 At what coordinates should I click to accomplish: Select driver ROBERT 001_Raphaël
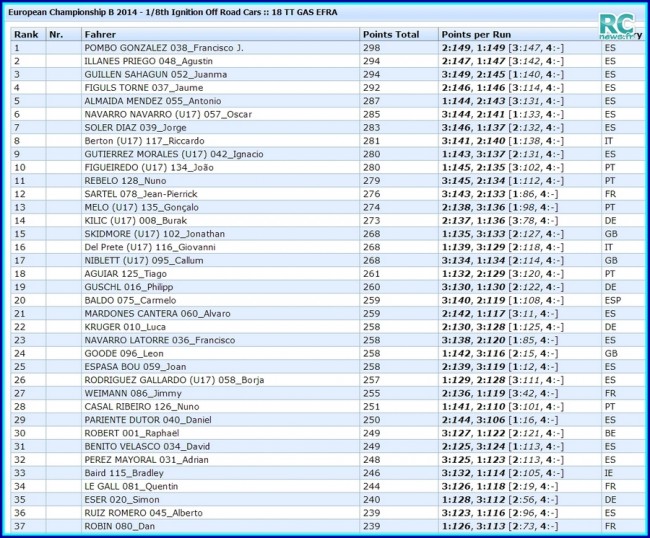(x=132, y=433)
